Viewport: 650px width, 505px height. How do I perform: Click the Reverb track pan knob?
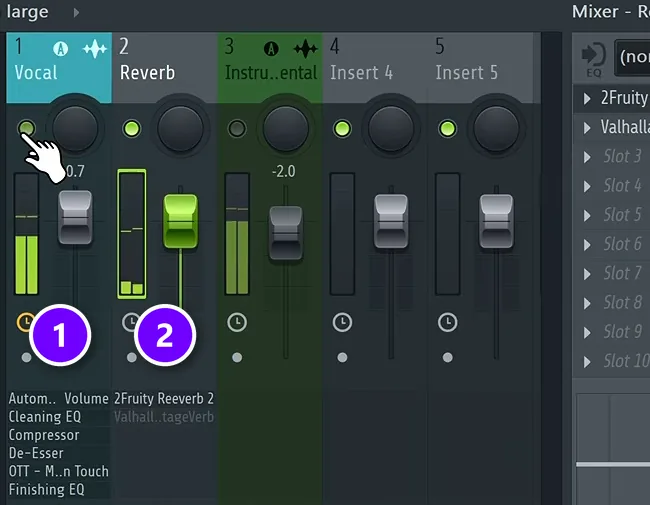click(180, 128)
